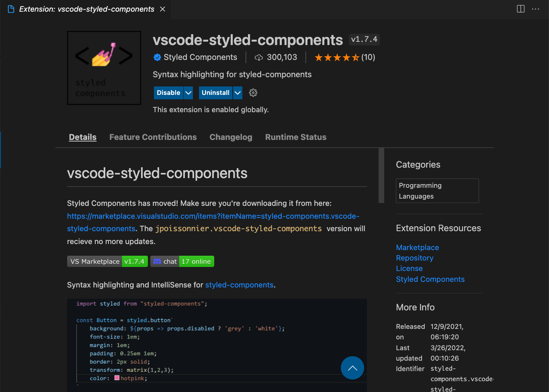
Task: Click the Uninstall button
Action: [x=215, y=93]
